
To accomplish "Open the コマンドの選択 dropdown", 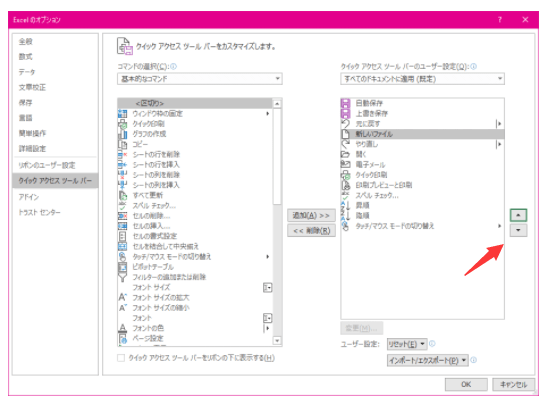I will pos(200,79).
